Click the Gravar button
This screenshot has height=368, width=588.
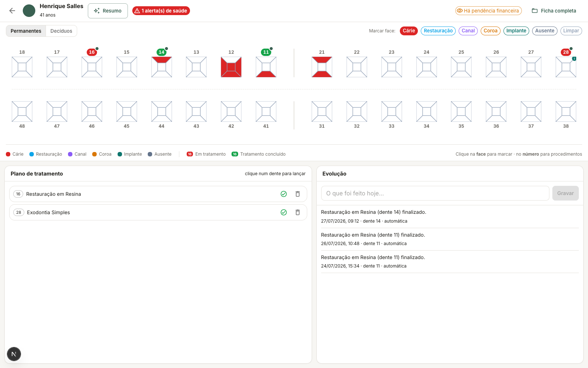coord(565,193)
